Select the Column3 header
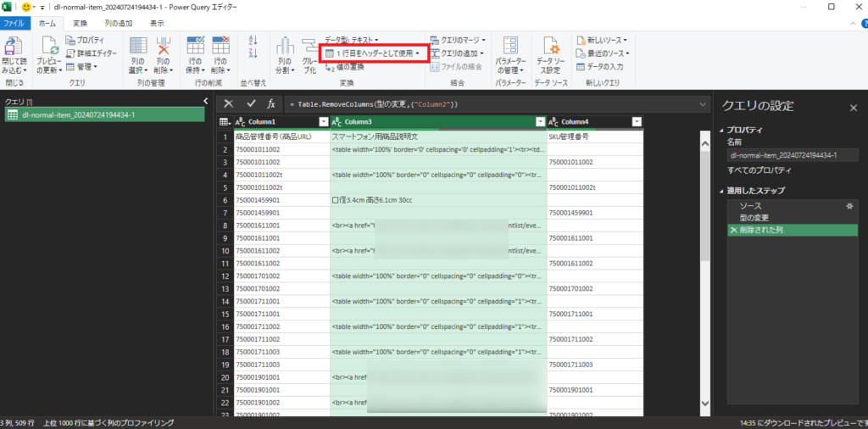 pyautogui.click(x=438, y=122)
